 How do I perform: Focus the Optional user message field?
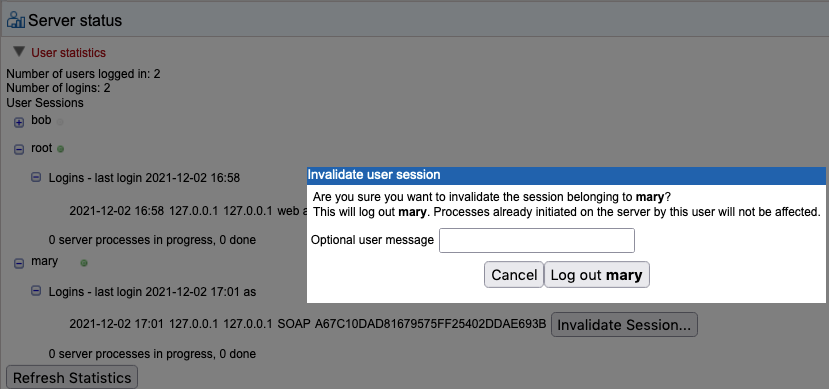coord(537,240)
